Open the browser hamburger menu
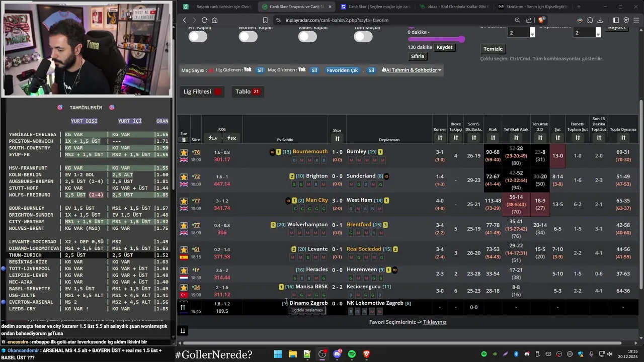This screenshot has height=362, width=644. [x=636, y=20]
